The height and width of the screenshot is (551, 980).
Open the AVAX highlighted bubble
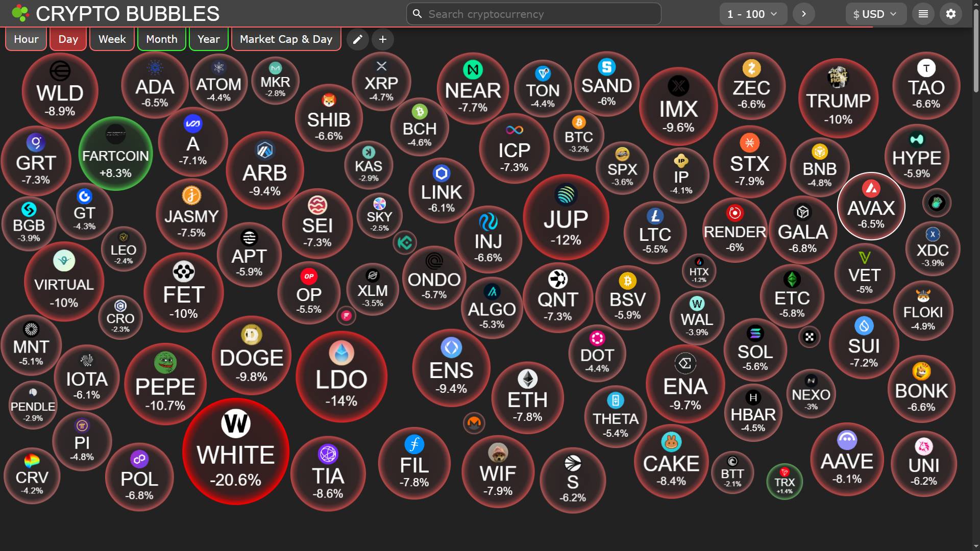[871, 206]
